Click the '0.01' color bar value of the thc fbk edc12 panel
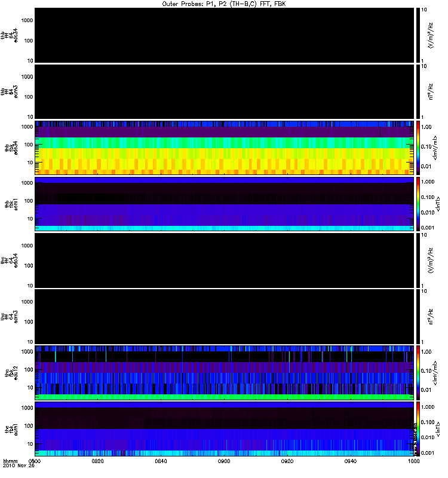The image size is (448, 478). 426,390
